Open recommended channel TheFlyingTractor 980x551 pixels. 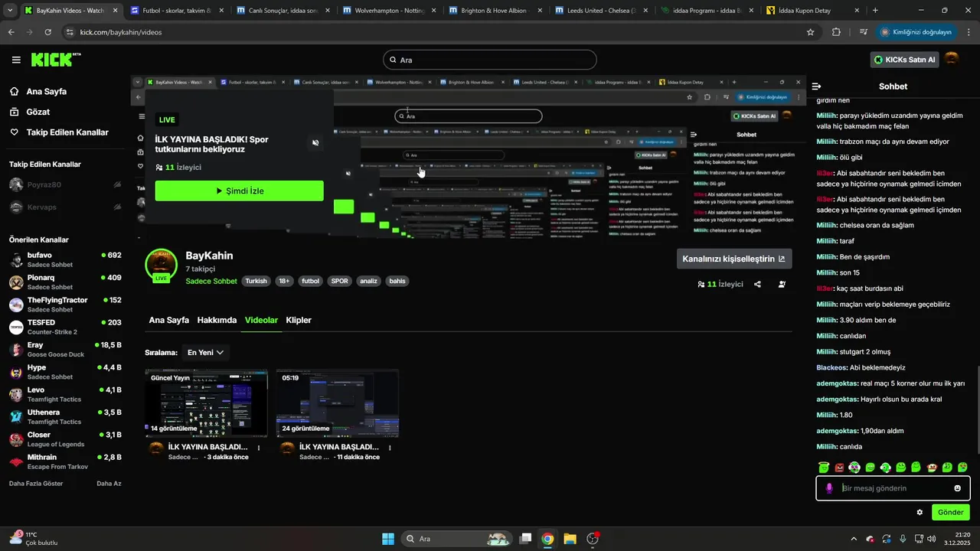(x=65, y=305)
